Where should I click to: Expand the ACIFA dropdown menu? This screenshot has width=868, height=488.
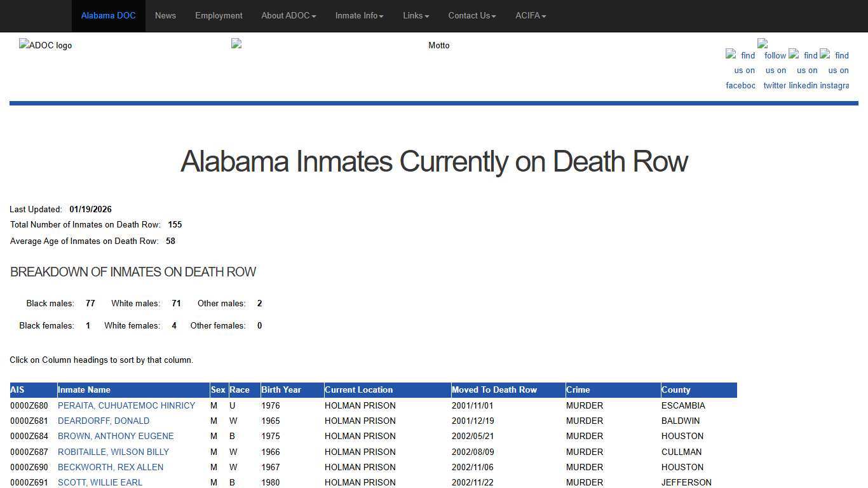point(531,16)
